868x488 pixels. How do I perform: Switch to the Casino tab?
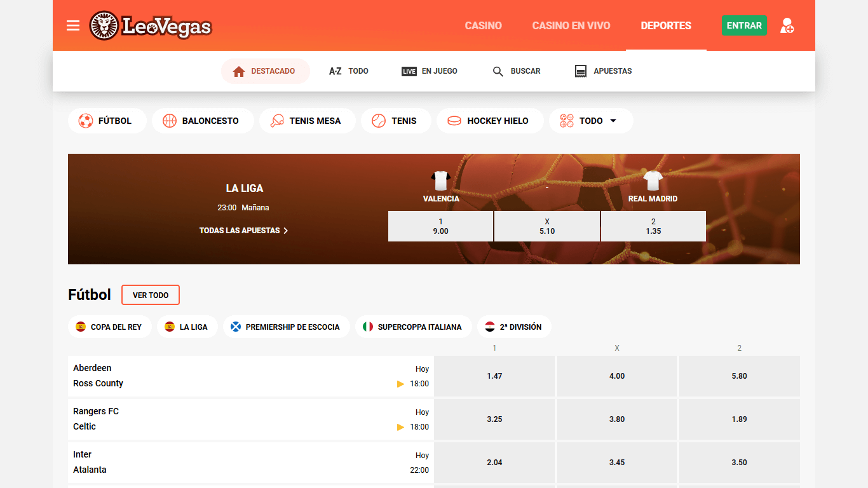click(483, 25)
